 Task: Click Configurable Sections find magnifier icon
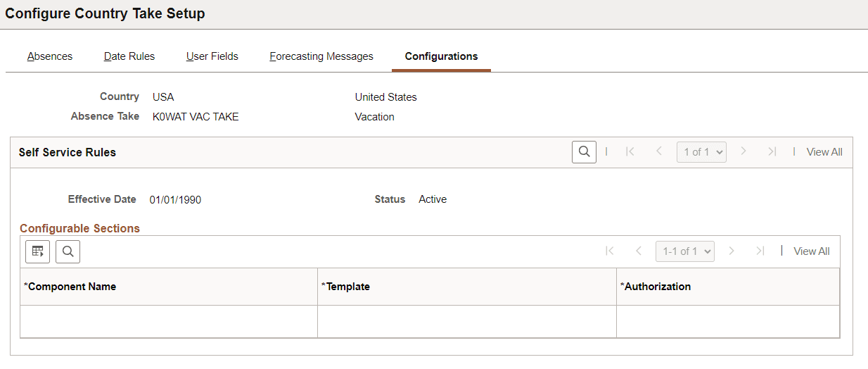[68, 251]
